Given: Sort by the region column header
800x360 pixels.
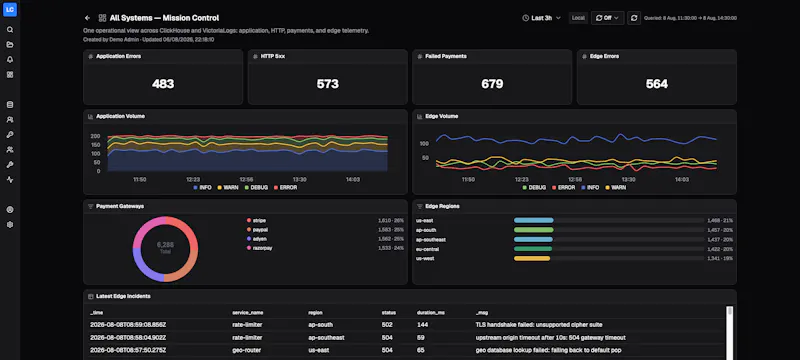Looking at the screenshot, I should coord(315,313).
